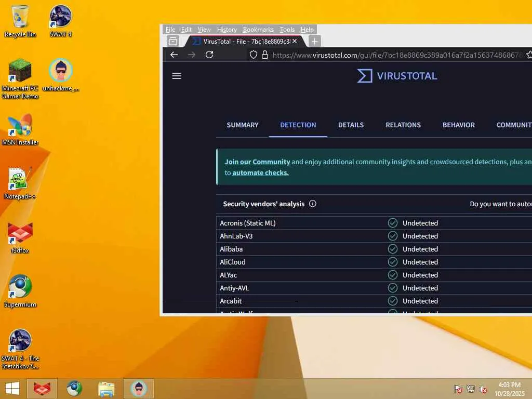Viewport: 532px width, 399px height.
Task: Open the unhackme desktop icon
Action: (61, 75)
